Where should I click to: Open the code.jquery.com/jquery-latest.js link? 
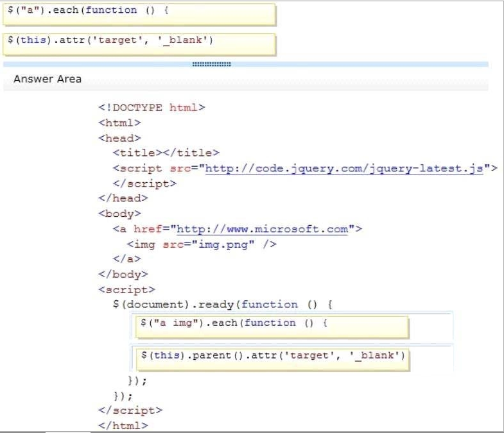tap(344, 169)
